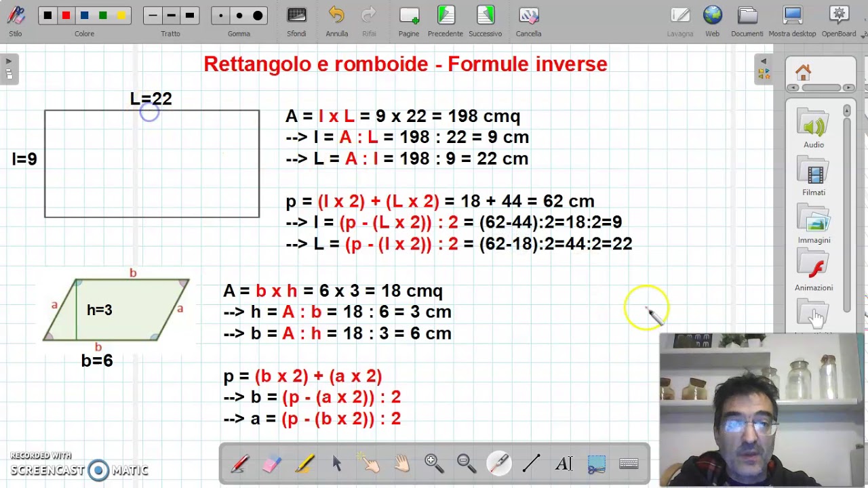
Task: Select the arrow Selector tool
Action: click(x=337, y=464)
